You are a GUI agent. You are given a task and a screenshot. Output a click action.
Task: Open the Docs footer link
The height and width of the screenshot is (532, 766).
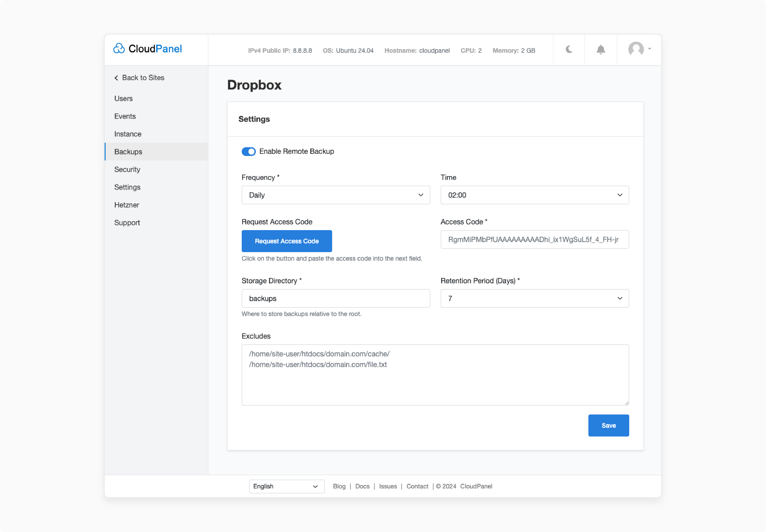click(362, 486)
